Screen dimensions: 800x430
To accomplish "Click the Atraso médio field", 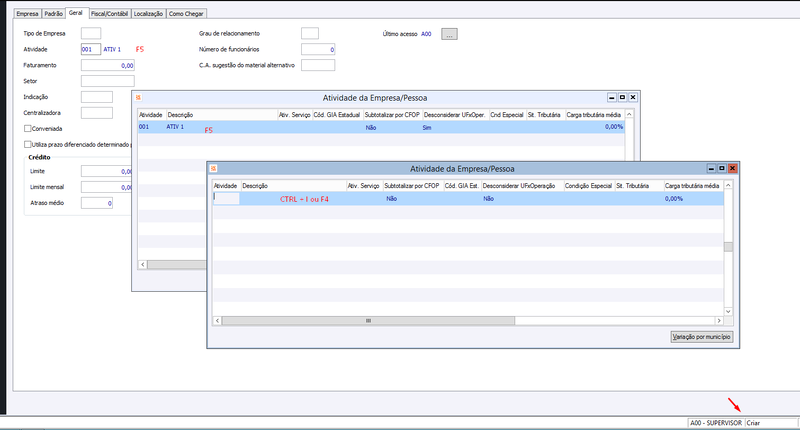I will (97, 203).
